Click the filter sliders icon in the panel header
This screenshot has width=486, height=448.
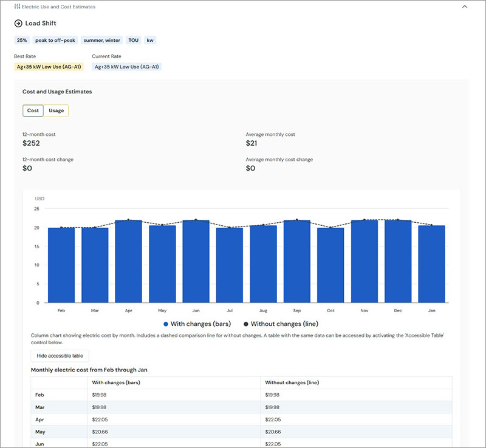(18, 7)
